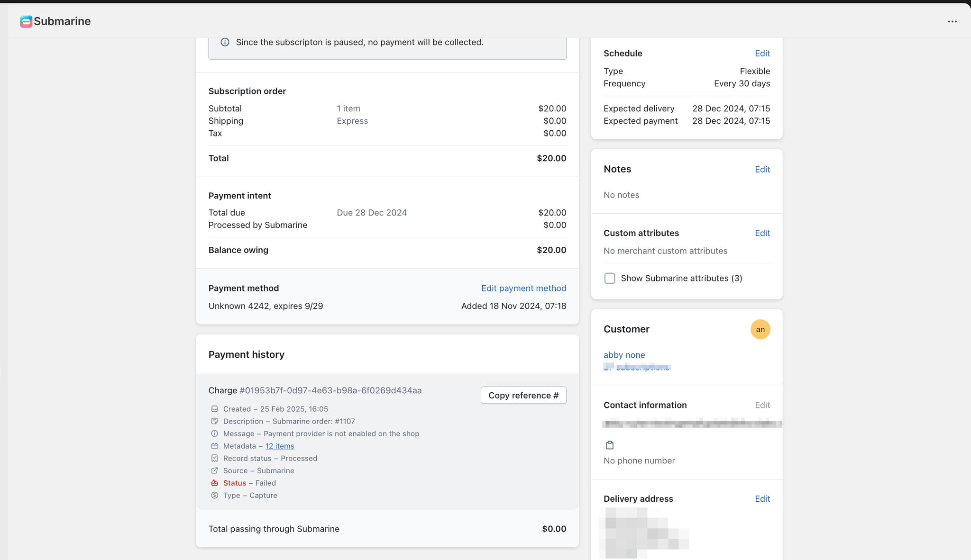Screen dimensions: 971x560
Task: Open the three-dot more options menu
Action: tap(952, 21)
